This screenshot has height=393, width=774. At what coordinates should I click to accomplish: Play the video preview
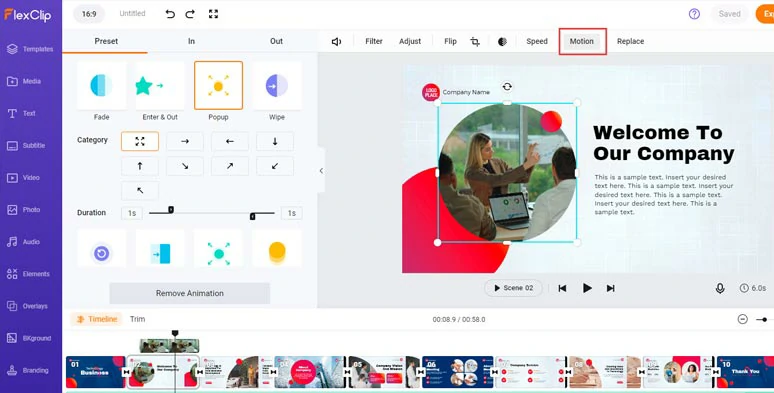pyautogui.click(x=587, y=288)
